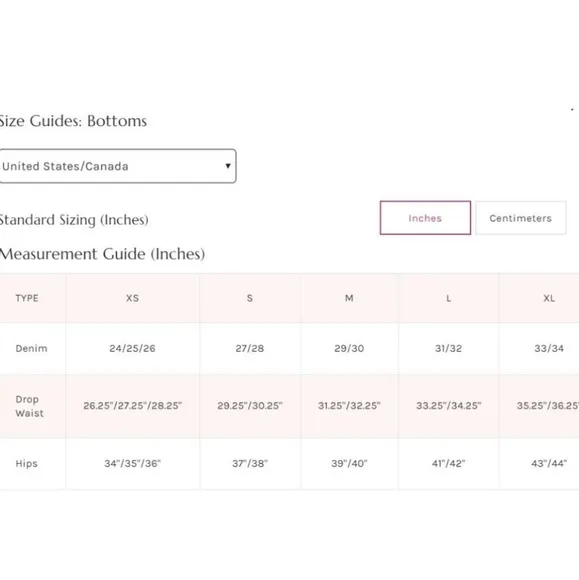579x580 pixels.
Task: Click the Denim XS value 24/25/26
Action: coord(132,348)
